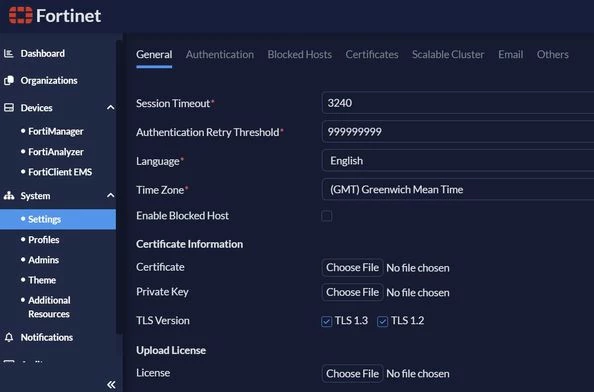Open Additional Resources under System
594x392 pixels.
click(49, 307)
